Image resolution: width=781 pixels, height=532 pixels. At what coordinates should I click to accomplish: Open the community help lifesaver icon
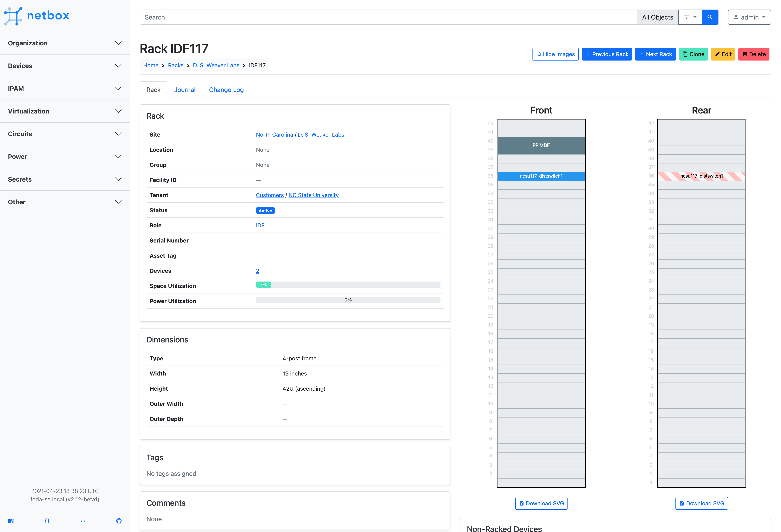click(119, 521)
